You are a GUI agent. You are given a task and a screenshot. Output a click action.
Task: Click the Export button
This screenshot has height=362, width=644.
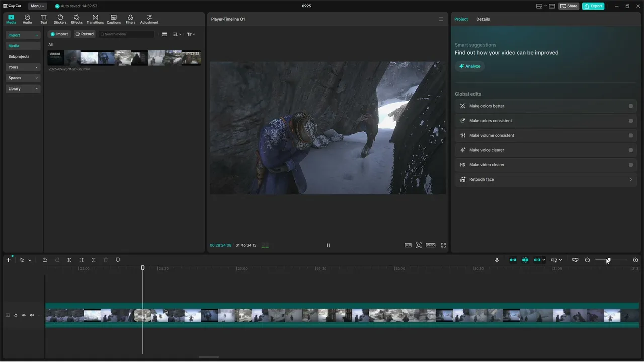click(593, 6)
